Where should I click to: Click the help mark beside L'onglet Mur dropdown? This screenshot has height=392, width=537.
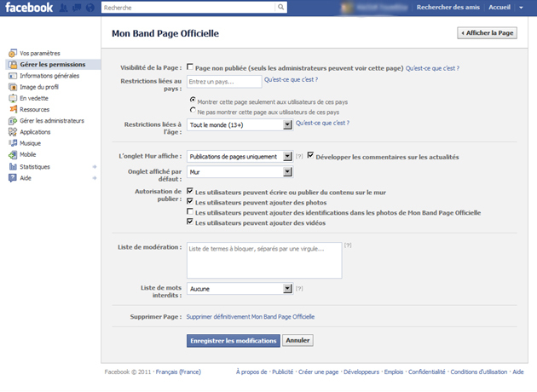(x=299, y=156)
